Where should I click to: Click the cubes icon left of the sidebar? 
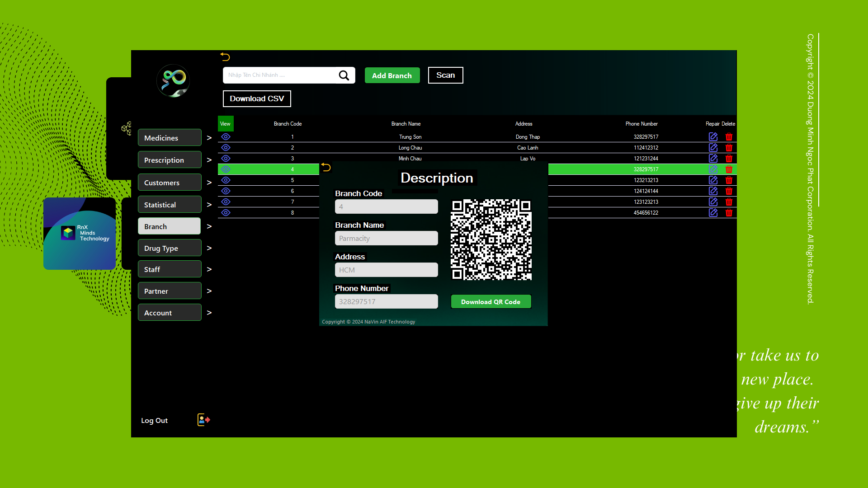127,128
